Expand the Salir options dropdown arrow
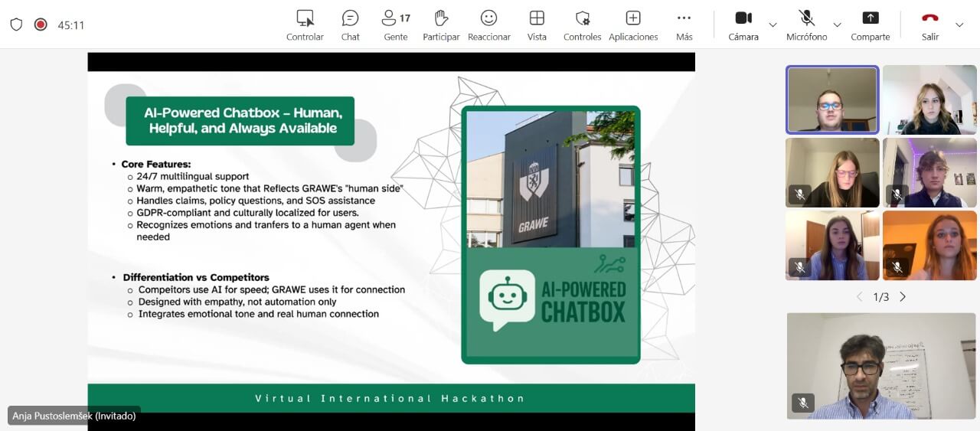The width and height of the screenshot is (980, 431). (x=959, y=24)
